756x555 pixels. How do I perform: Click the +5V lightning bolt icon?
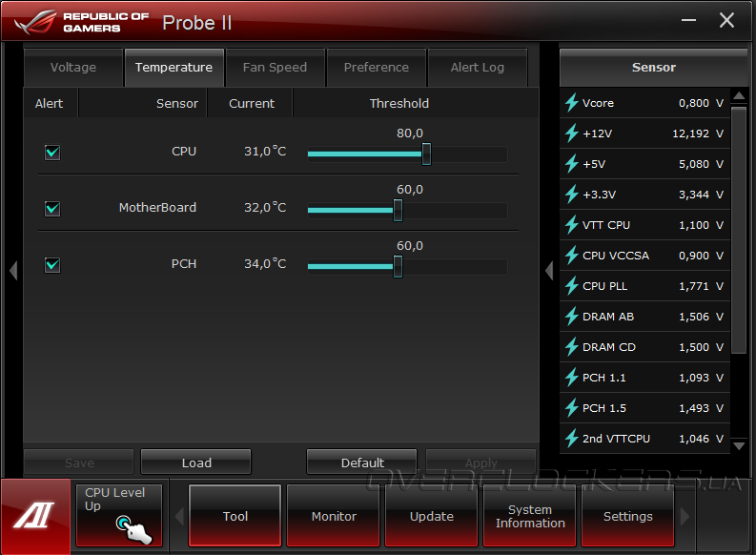pyautogui.click(x=572, y=164)
